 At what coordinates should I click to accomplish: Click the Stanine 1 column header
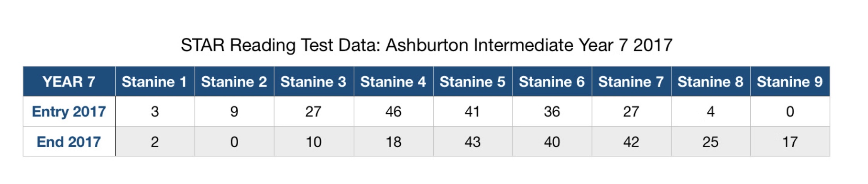click(x=154, y=82)
